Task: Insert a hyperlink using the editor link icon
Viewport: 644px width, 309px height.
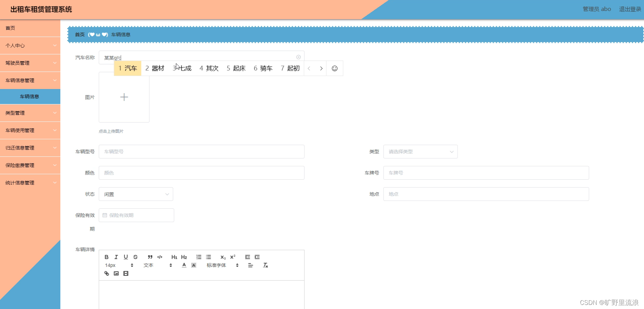Action: point(107,273)
